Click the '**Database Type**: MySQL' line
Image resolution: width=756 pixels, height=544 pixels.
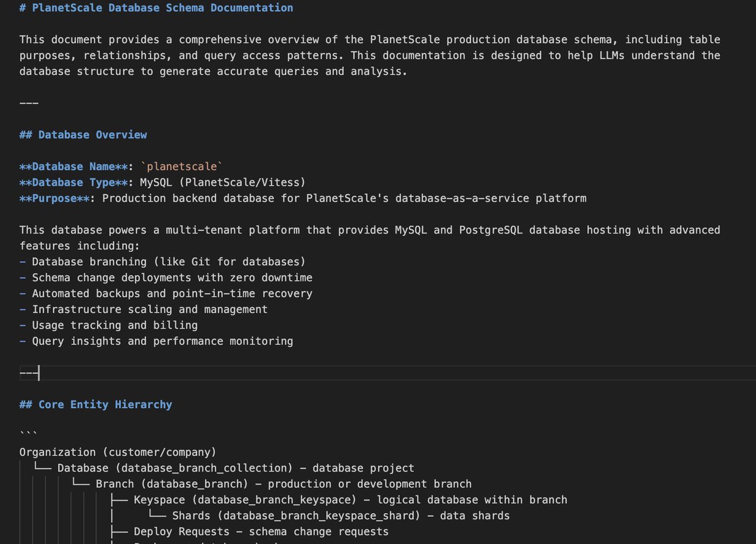tap(163, 183)
